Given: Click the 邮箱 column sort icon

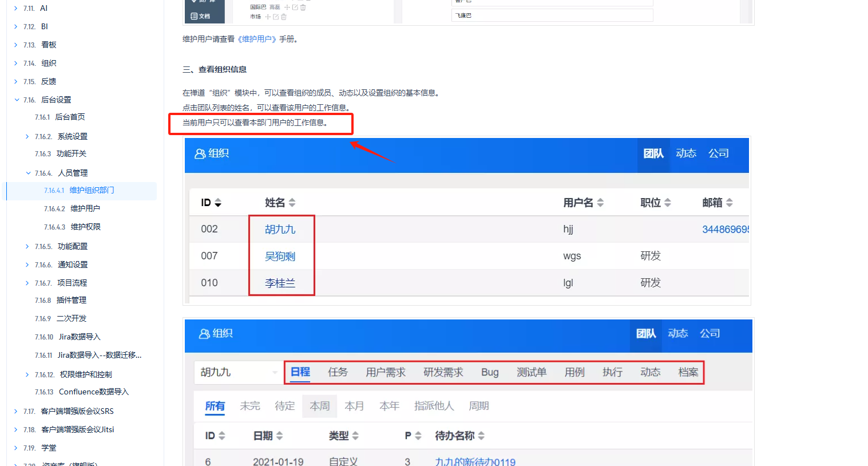Looking at the screenshot, I should coord(730,203).
